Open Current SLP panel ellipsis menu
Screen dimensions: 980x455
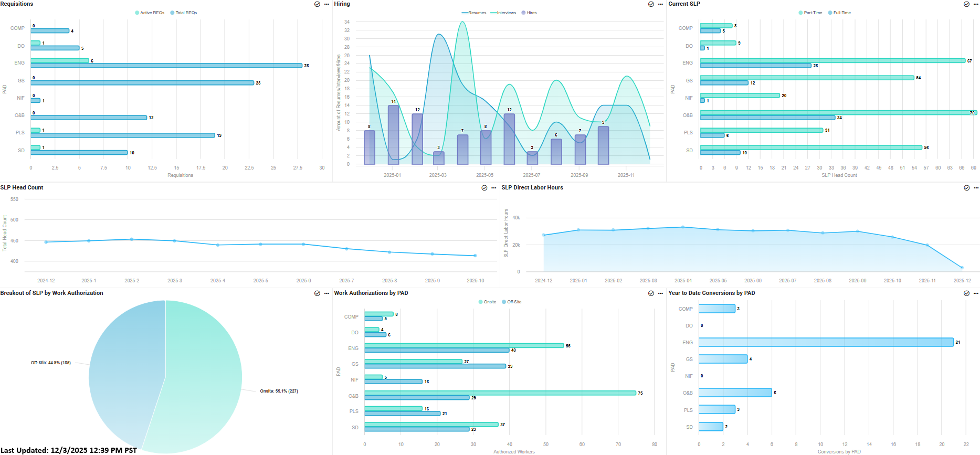[976, 4]
